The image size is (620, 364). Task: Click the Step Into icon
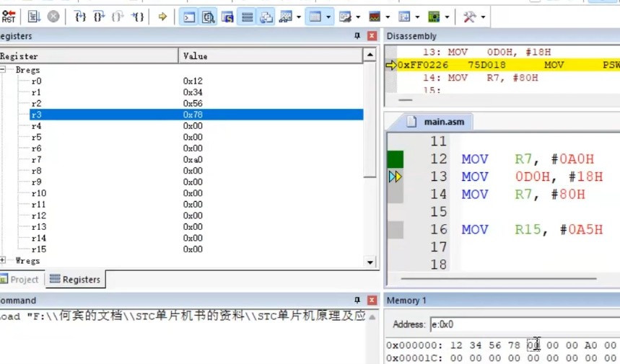[x=81, y=16]
